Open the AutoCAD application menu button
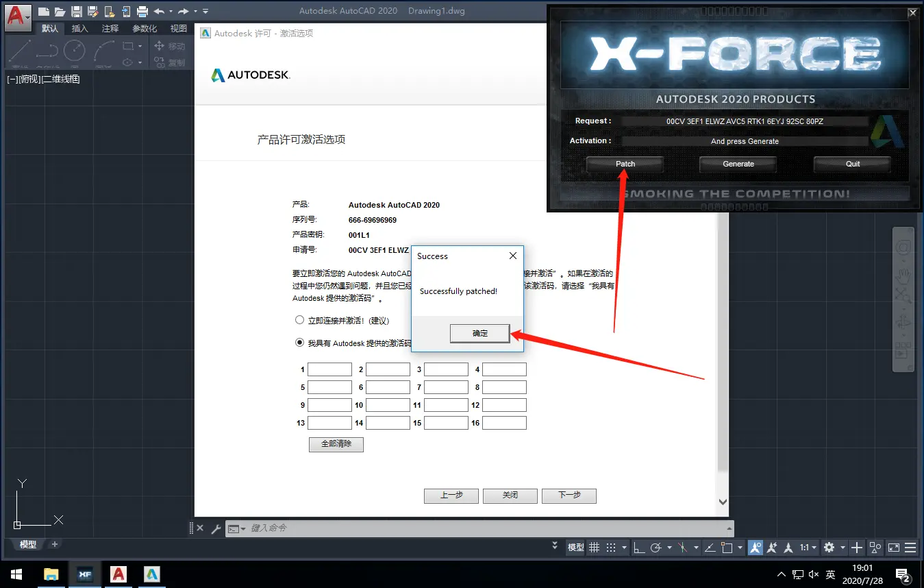924x588 pixels. click(x=18, y=18)
